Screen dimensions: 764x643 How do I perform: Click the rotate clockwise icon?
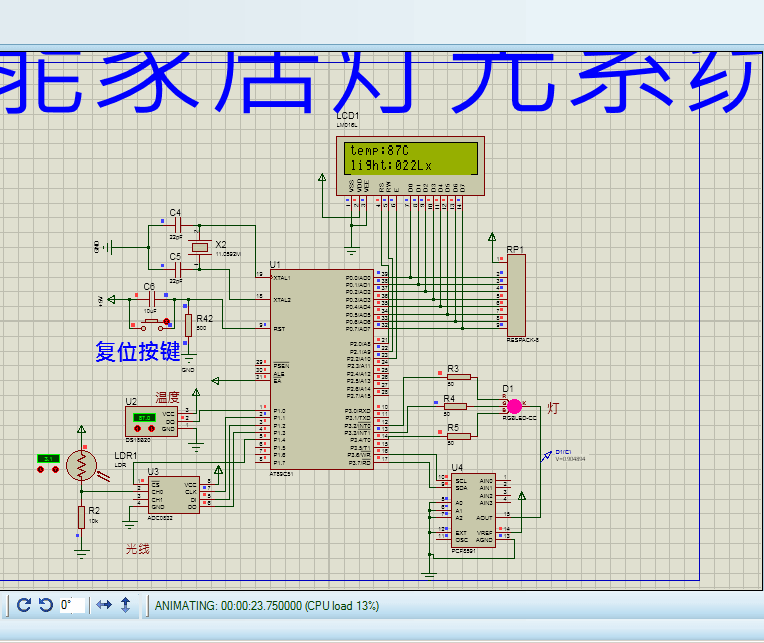24,605
